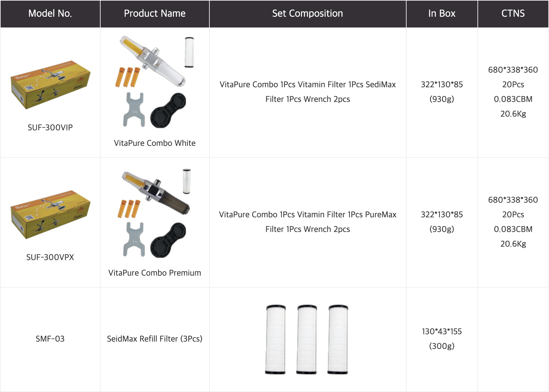Click the black wrench in the Combo White set

(x=168, y=111)
